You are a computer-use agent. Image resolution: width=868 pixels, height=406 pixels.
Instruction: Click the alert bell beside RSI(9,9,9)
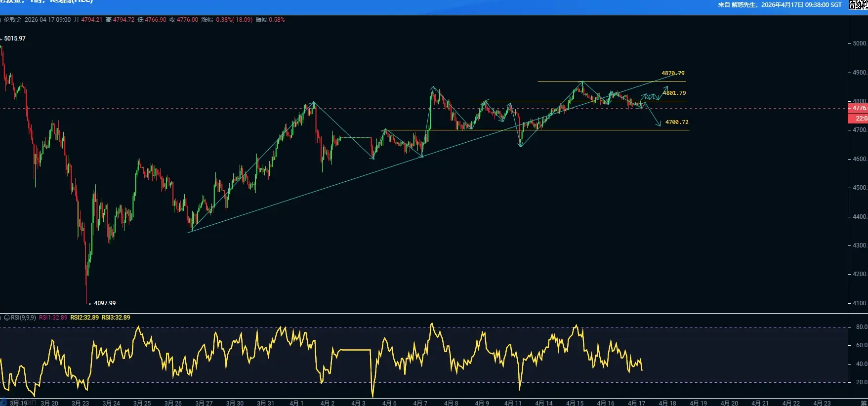7,318
